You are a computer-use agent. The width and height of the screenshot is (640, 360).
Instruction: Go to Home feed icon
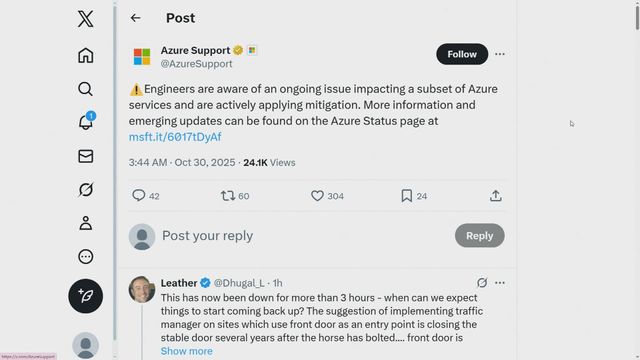point(85,56)
